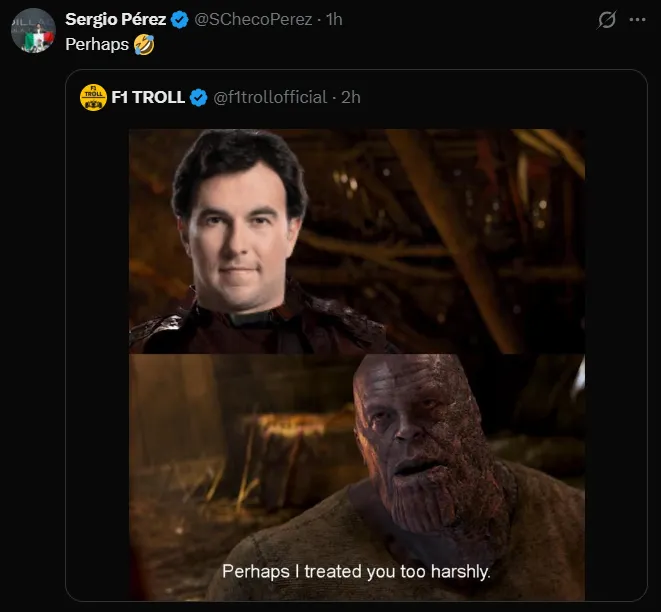This screenshot has height=612, width=661.
Task: Click the 1h timestamp on the tweet
Action: tap(332, 19)
